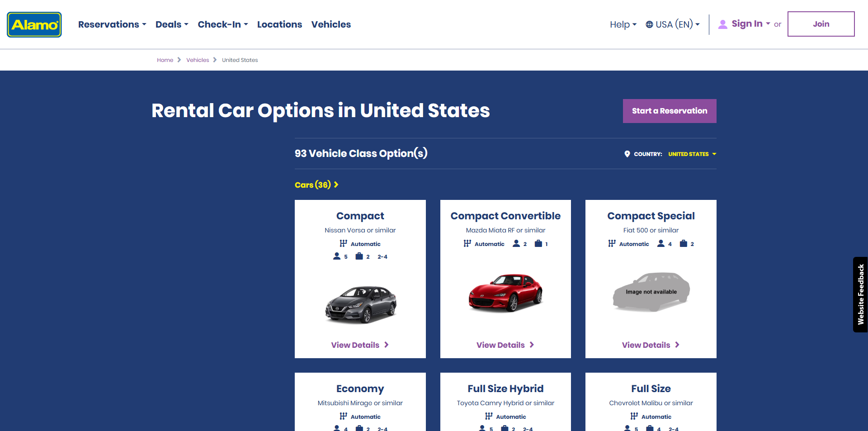Open the Reservations dropdown menu
The image size is (868, 431).
pyautogui.click(x=112, y=24)
